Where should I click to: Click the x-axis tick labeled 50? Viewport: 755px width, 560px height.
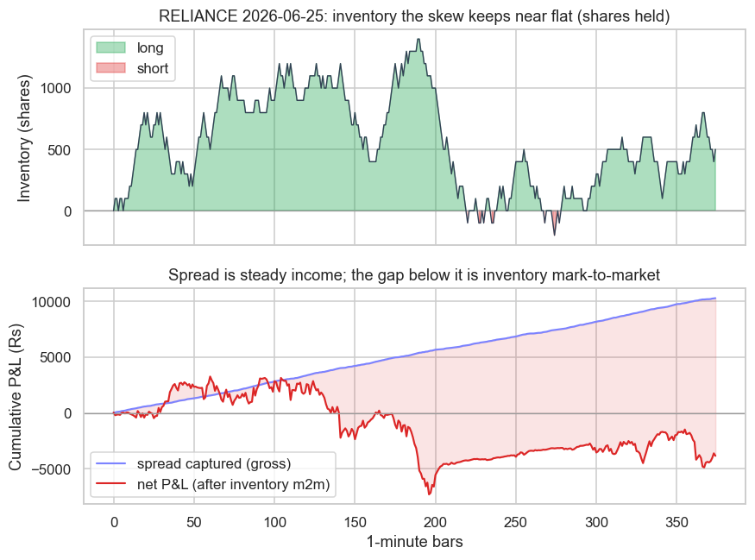click(x=194, y=522)
